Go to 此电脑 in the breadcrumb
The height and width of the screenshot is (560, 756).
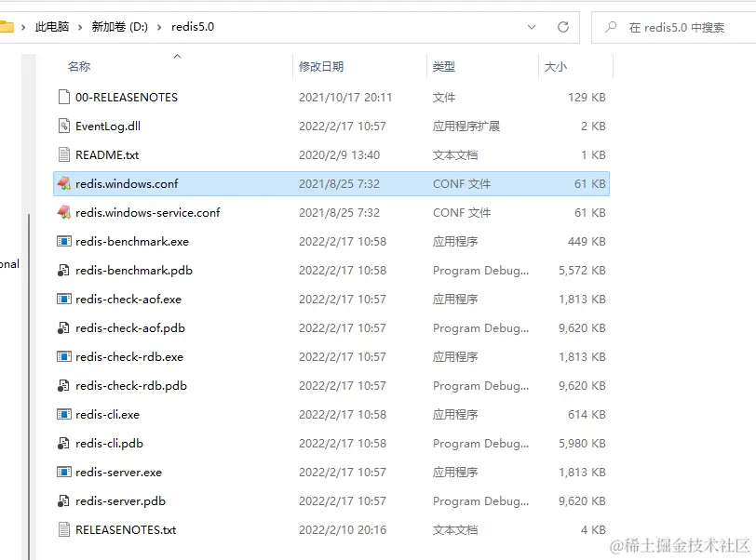(52, 26)
